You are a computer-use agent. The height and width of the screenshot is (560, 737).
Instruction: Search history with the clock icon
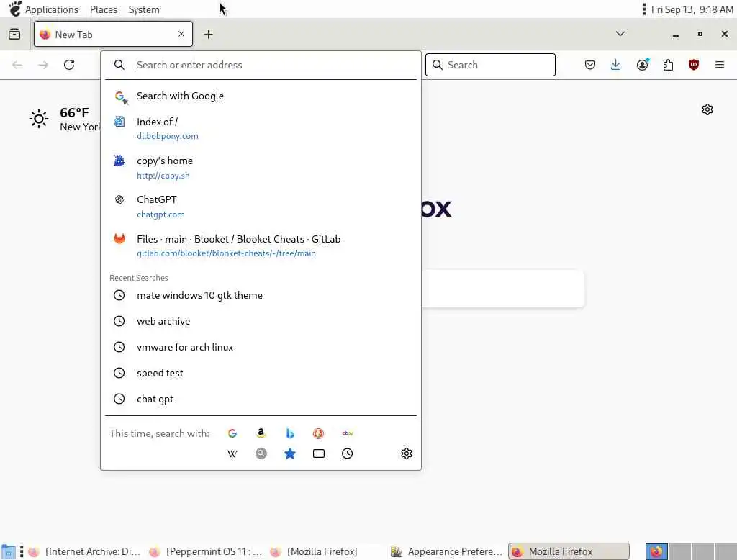pos(348,453)
